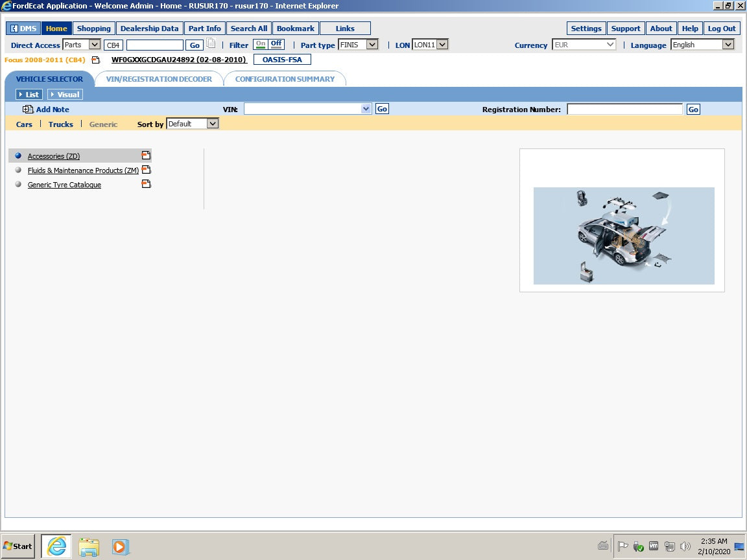Click the note icon next to Focus 2008-2011
This screenshot has height=560, width=747.
[x=95, y=58]
